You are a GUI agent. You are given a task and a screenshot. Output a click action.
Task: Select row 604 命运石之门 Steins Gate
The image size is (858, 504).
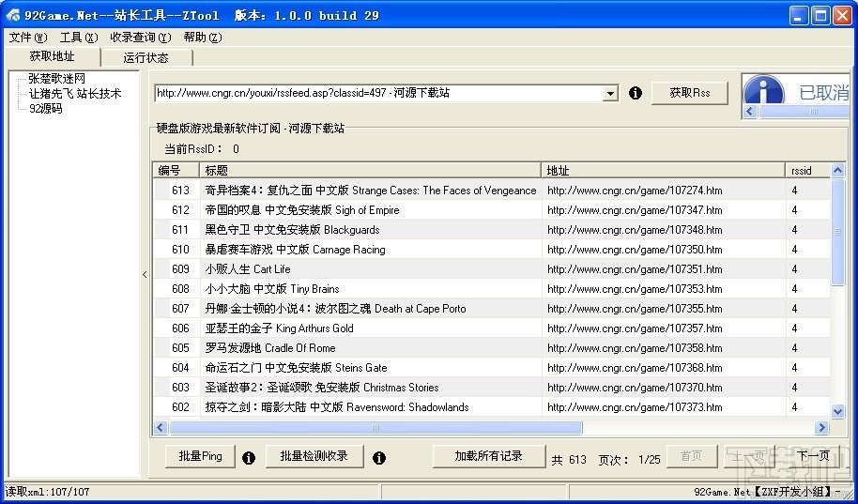[491, 368]
